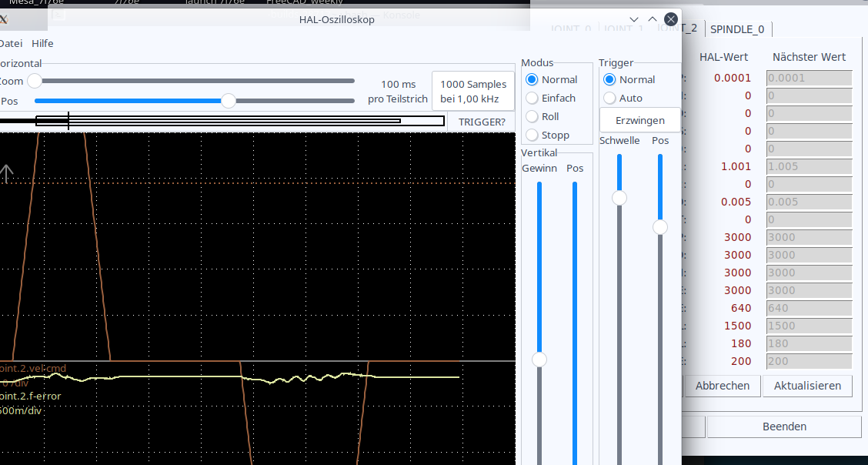The image size is (868, 465).
Task: Switch to the SPINDLE_0 tab
Action: coord(737,29)
